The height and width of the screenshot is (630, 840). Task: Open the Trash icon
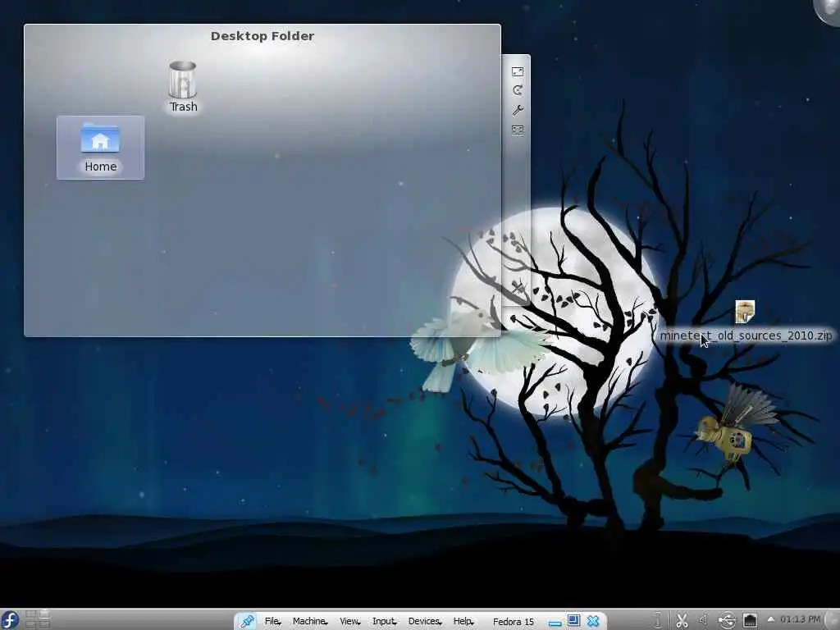[183, 80]
